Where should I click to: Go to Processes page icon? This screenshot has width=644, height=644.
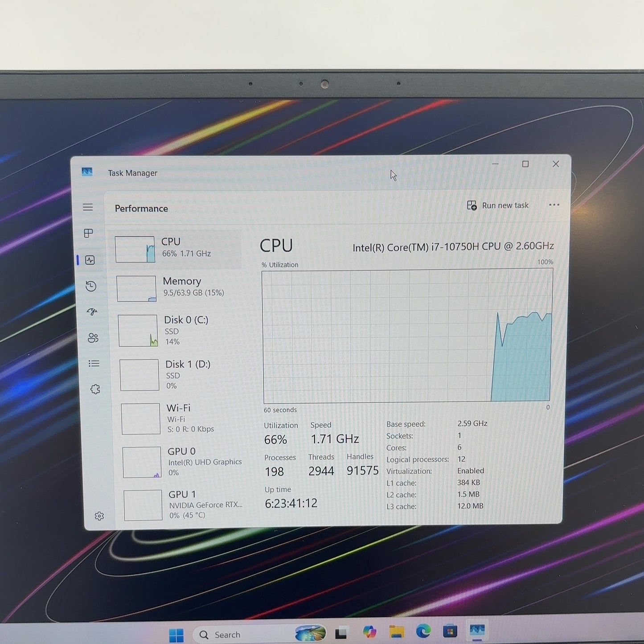(89, 233)
